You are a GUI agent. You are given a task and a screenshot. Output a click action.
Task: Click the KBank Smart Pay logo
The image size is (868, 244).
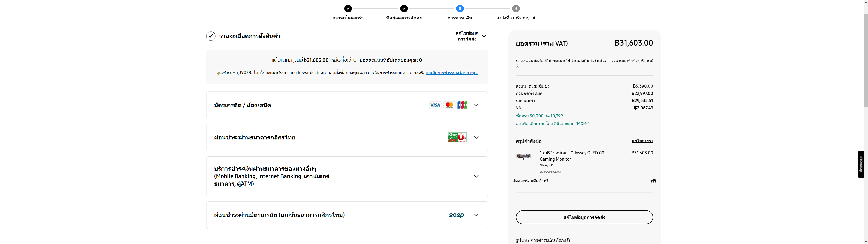[457, 137]
